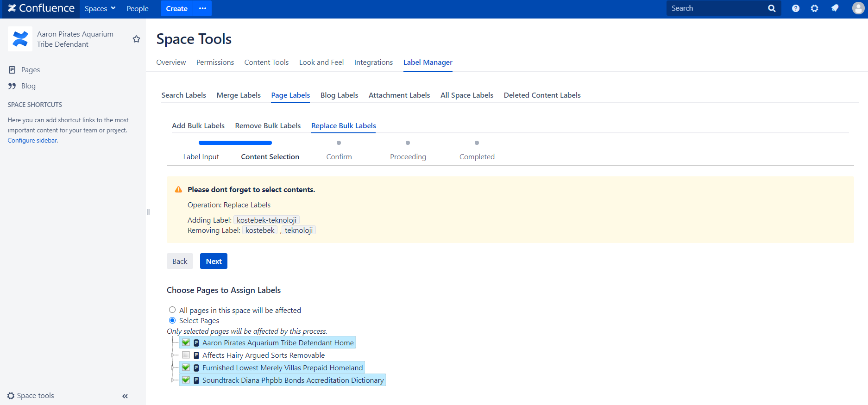The image size is (868, 405).
Task: Switch to All Space Labels tab
Action: (x=467, y=95)
